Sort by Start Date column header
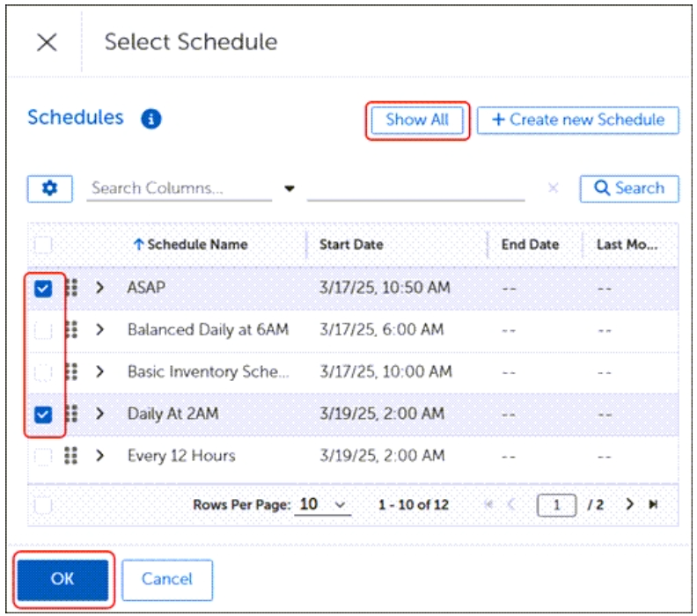697x616 pixels. [x=351, y=245]
